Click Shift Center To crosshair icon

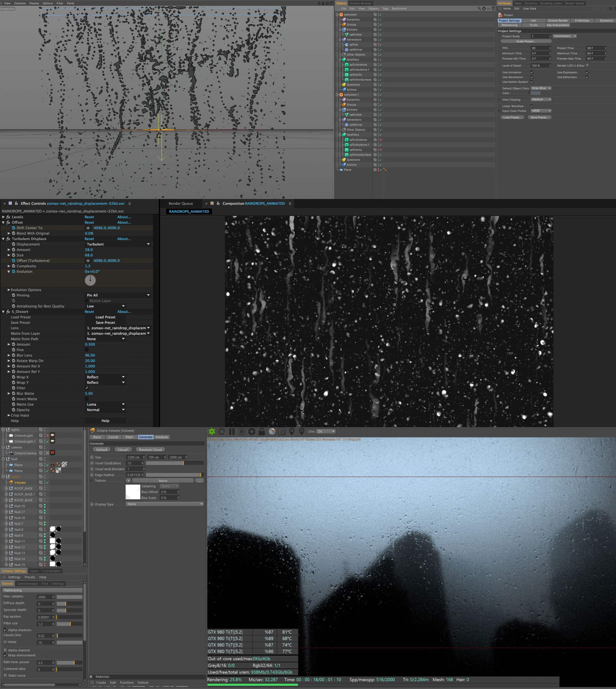coord(88,228)
